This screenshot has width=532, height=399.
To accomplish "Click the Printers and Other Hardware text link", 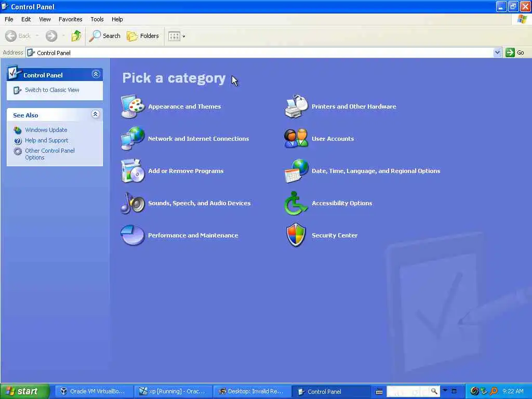I will coord(354,107).
